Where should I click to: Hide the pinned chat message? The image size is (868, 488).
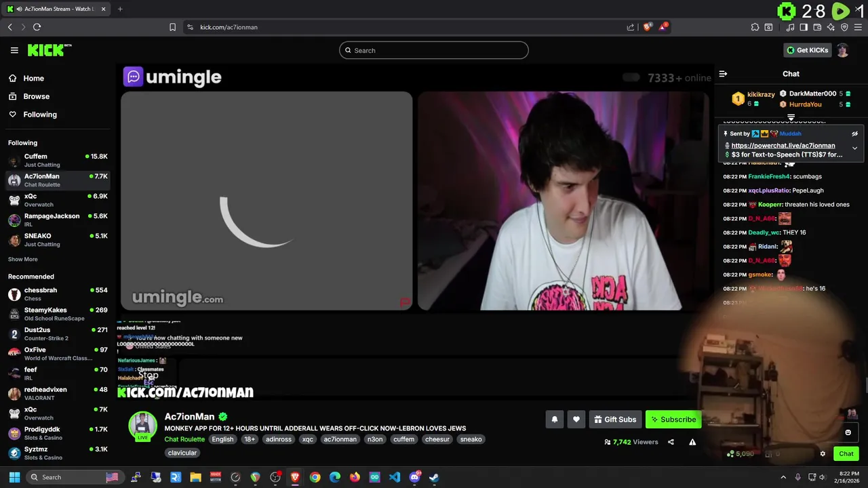click(854, 134)
